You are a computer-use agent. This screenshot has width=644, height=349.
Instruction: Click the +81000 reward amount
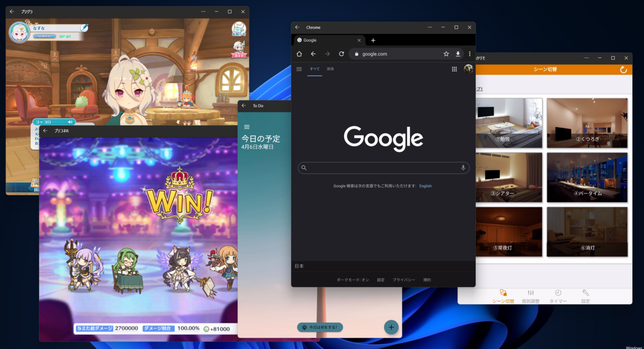click(x=219, y=328)
